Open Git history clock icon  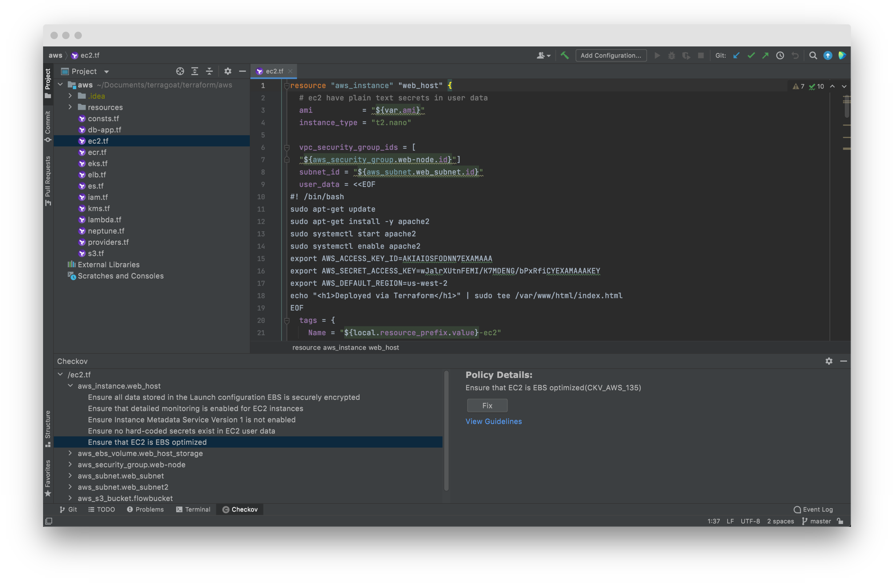pyautogui.click(x=780, y=56)
